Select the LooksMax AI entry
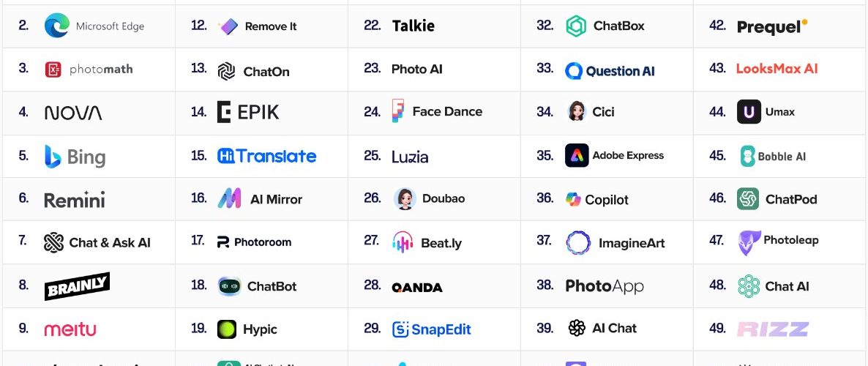Image resolution: width=868 pixels, height=366 pixels. click(777, 69)
